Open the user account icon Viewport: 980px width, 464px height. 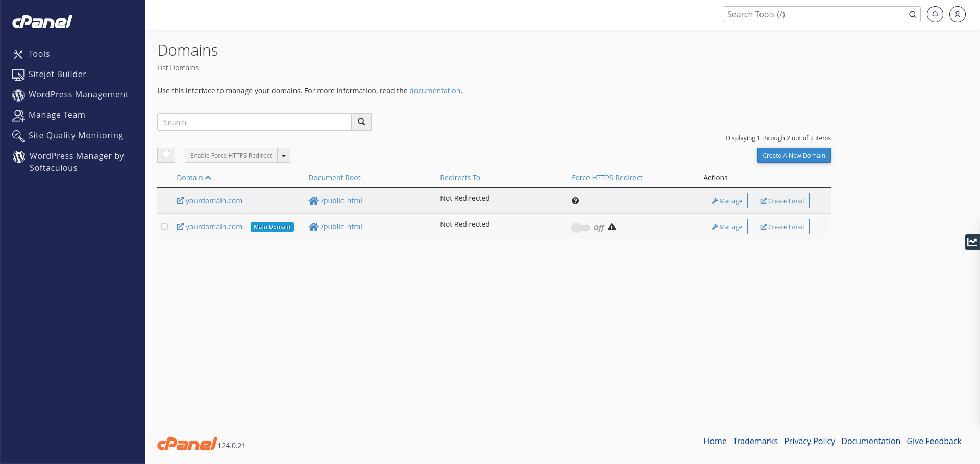(957, 14)
